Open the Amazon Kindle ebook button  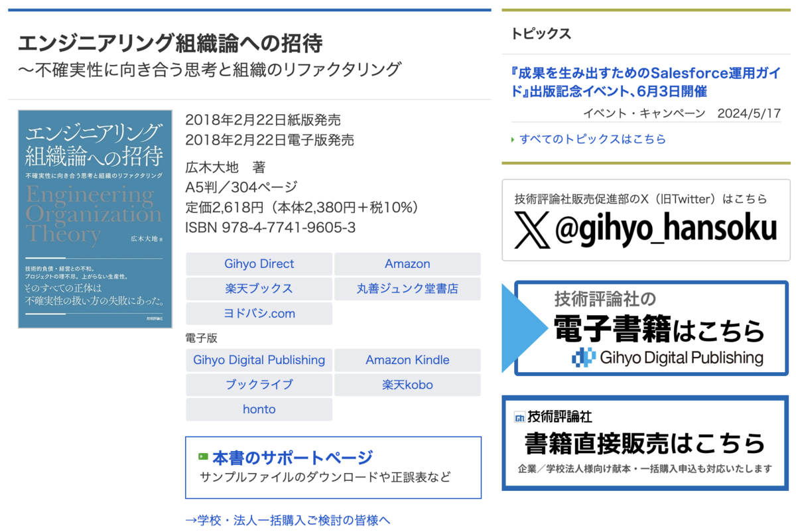[407, 360]
